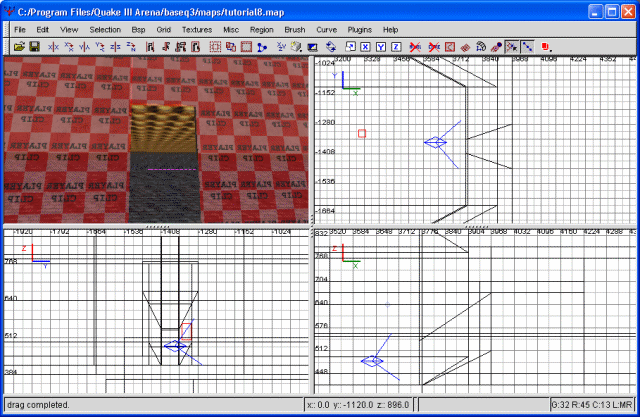Open the Brush menu
Screen dimensions: 640x417
(295, 30)
